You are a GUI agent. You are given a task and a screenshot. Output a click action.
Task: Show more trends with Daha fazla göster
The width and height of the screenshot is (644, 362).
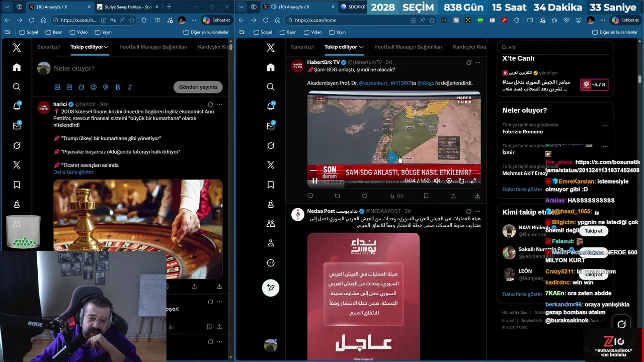coord(522,190)
